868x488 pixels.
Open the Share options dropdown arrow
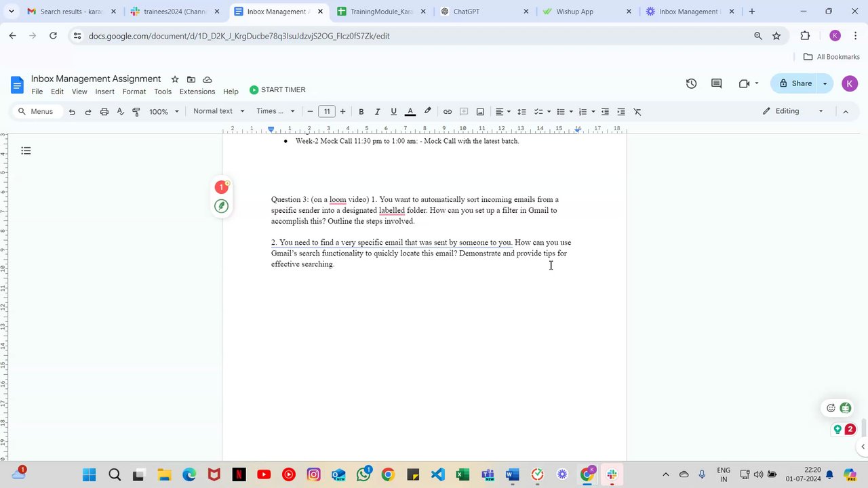(x=825, y=83)
